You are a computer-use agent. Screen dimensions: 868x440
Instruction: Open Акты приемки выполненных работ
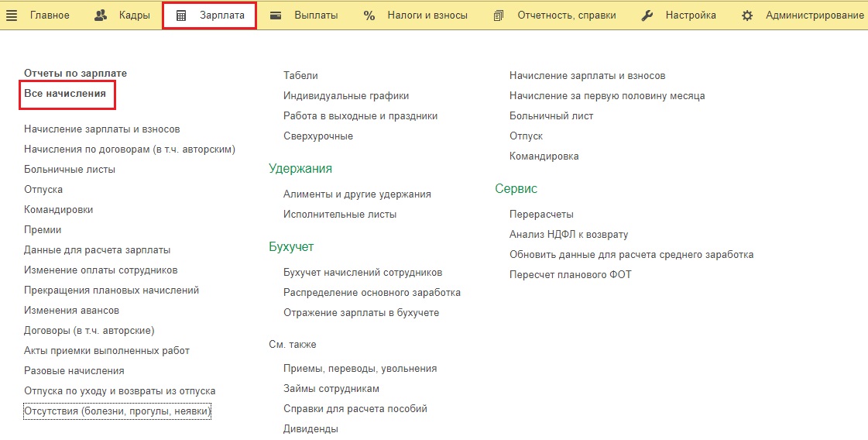pos(107,350)
